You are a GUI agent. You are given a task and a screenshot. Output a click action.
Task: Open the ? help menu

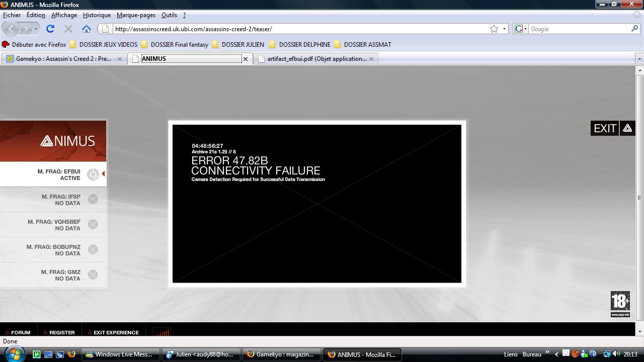pyautogui.click(x=184, y=15)
